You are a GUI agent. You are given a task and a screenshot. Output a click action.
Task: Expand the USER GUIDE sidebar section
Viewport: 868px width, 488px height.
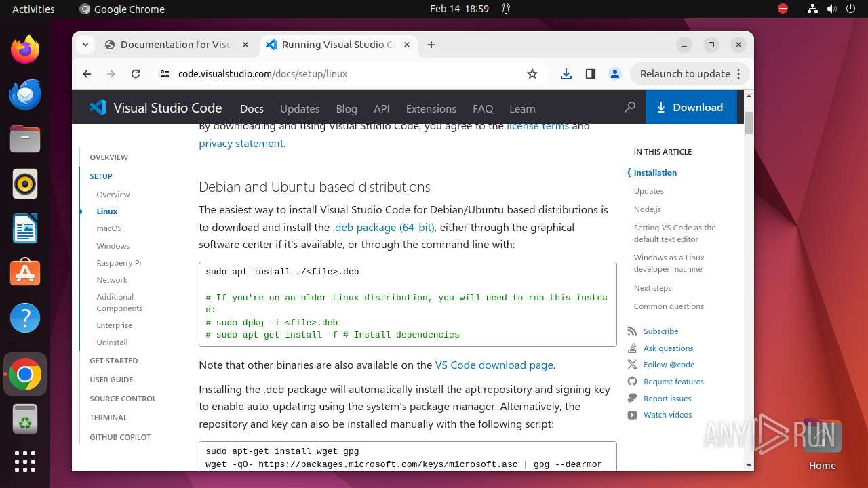point(111,380)
